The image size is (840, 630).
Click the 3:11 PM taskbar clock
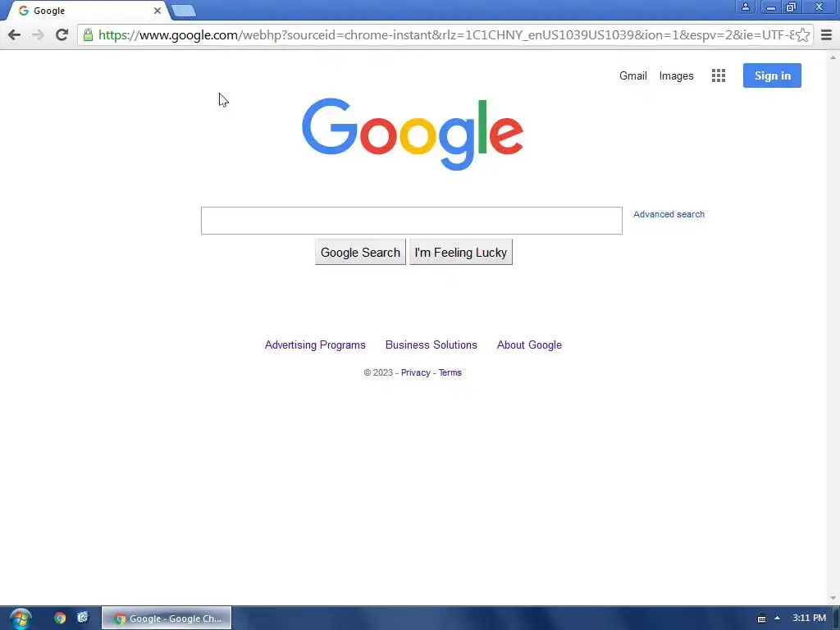point(810,619)
